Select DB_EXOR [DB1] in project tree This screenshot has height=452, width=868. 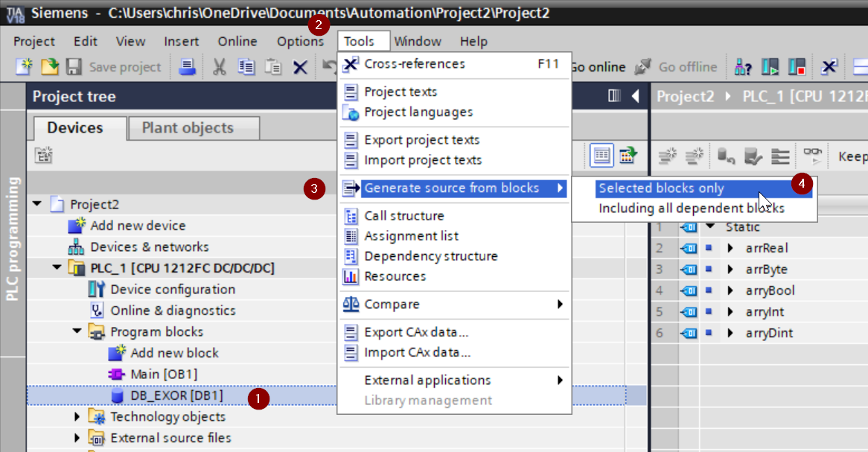[x=176, y=395]
